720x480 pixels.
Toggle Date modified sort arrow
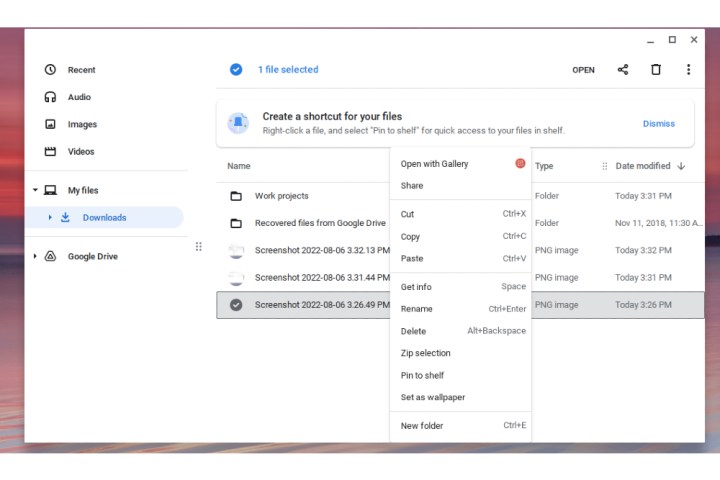point(681,166)
